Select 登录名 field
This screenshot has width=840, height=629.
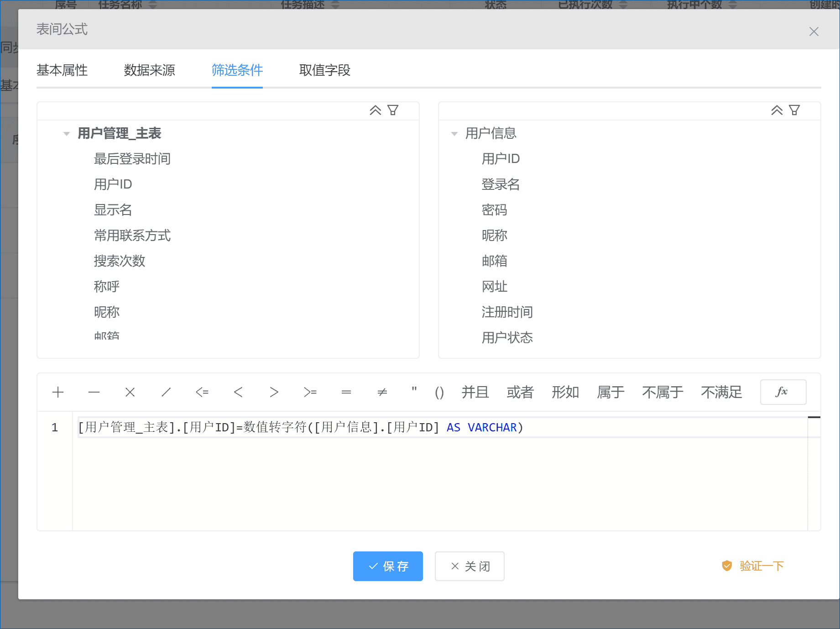[501, 184]
